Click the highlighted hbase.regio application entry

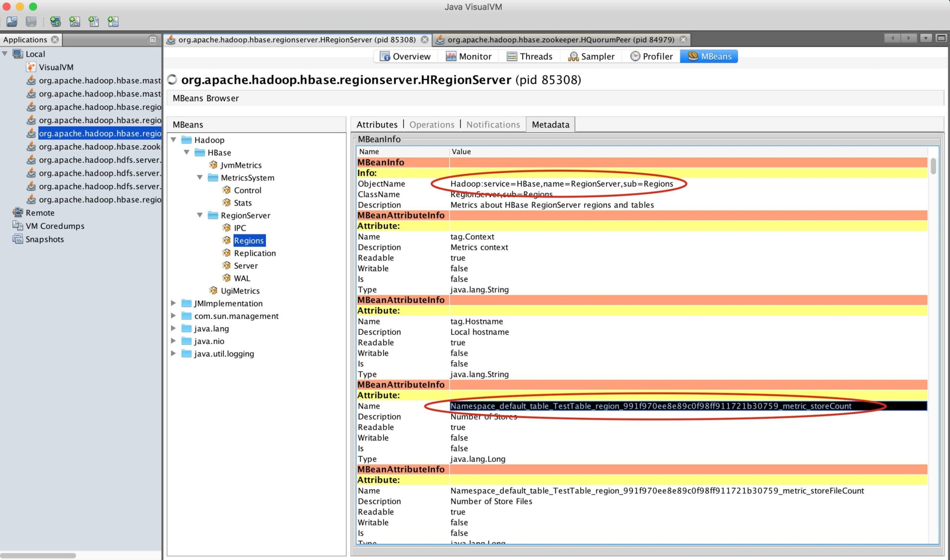pos(99,133)
